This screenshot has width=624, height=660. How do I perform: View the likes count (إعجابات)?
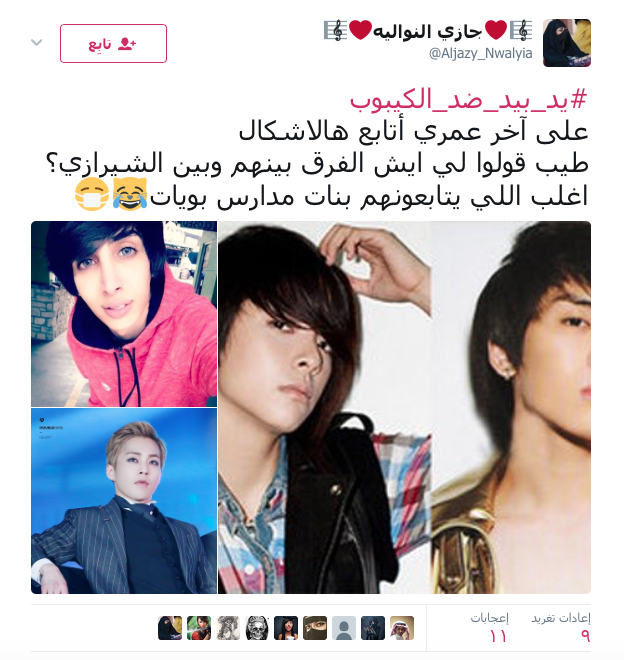coord(490,627)
